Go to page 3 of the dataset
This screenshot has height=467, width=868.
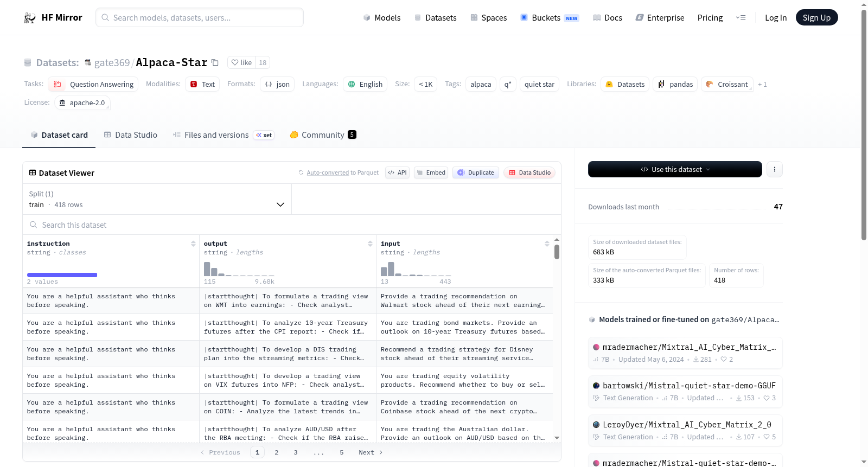[296, 452]
